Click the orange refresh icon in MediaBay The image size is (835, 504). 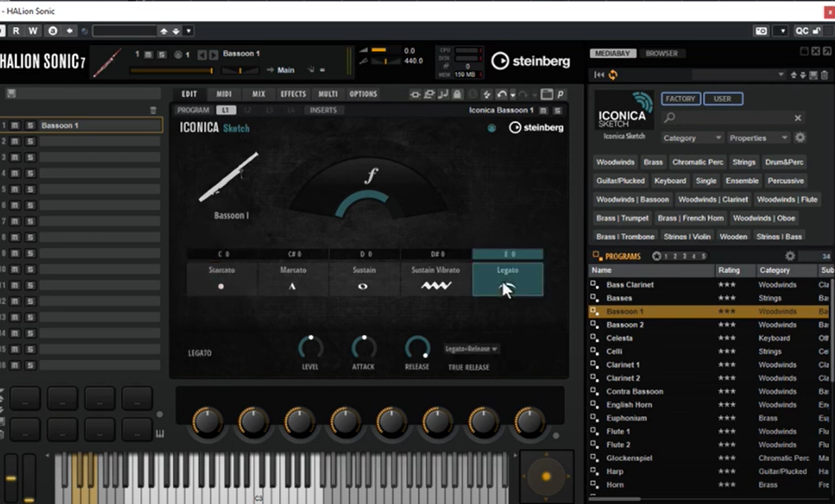coord(613,75)
